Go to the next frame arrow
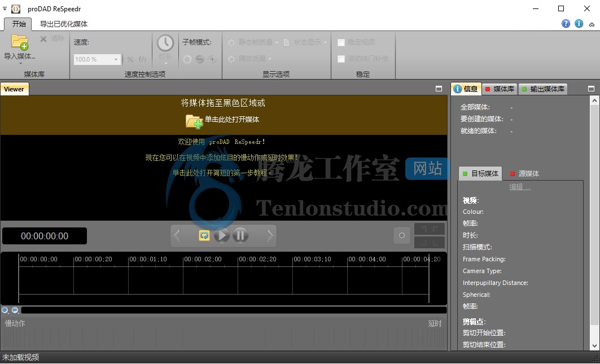Image resolution: width=600 pixels, height=364 pixels. 270,235
